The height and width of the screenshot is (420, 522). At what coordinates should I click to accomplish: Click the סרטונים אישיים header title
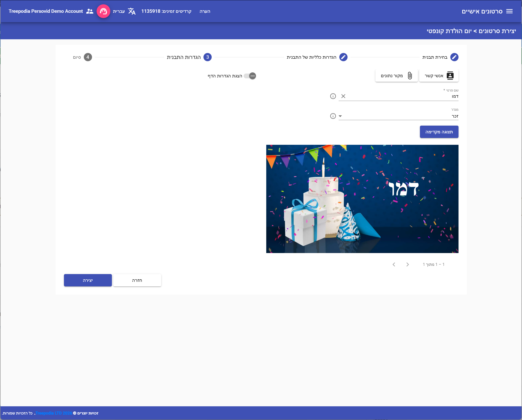[x=482, y=11]
